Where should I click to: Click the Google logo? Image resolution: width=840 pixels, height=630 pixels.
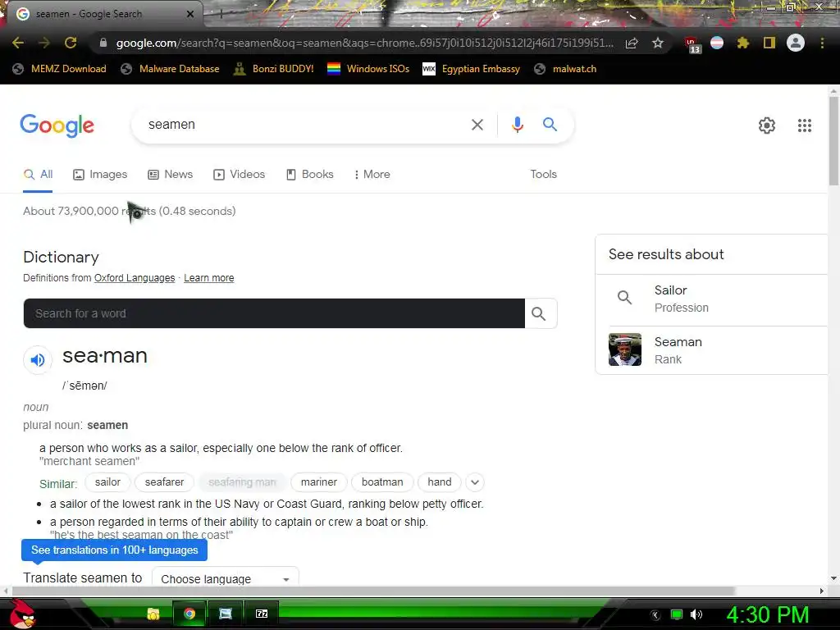pos(57,126)
